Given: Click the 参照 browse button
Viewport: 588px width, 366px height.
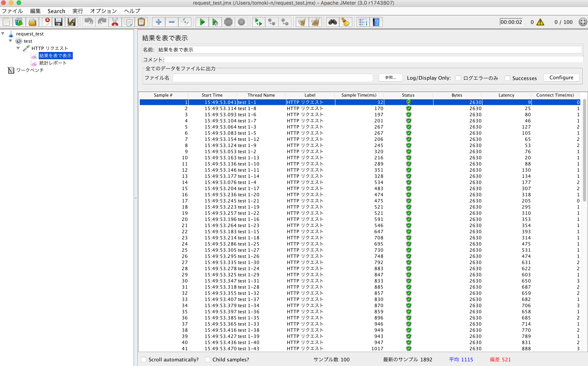Looking at the screenshot, I should 390,78.
